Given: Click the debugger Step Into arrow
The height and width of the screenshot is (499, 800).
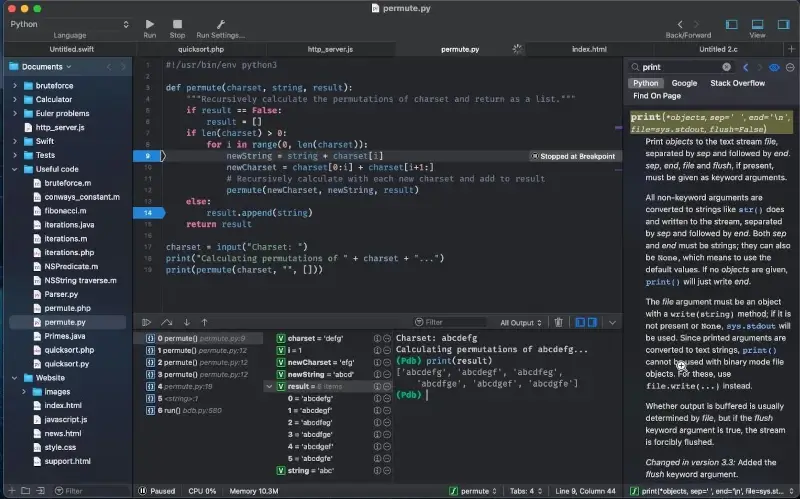Looking at the screenshot, I should point(185,322).
